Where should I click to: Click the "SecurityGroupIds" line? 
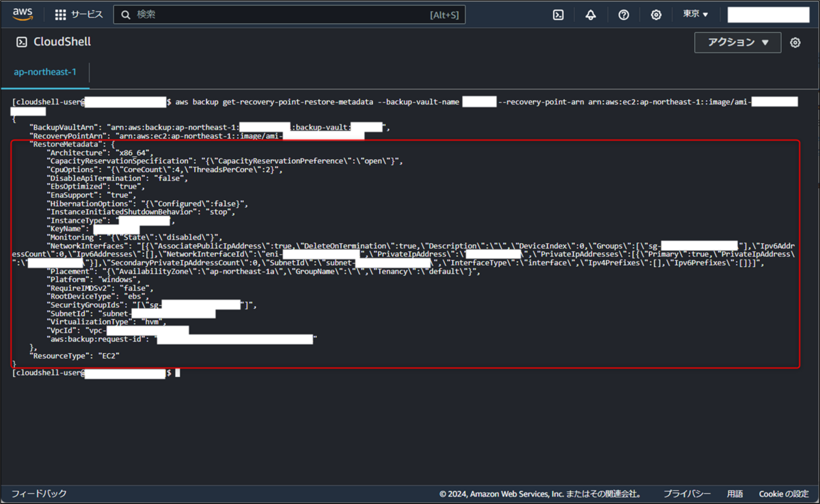(x=151, y=305)
